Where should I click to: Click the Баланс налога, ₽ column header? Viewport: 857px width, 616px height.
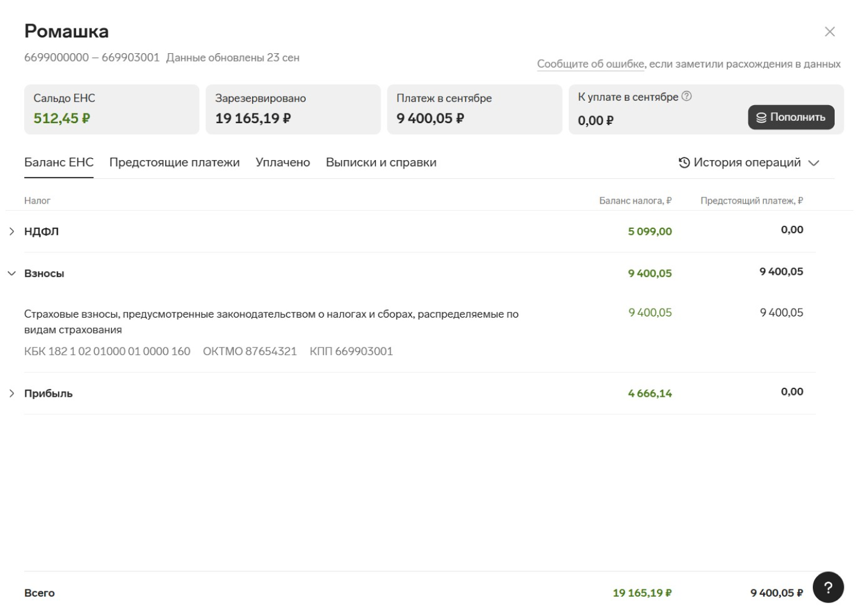[635, 201]
